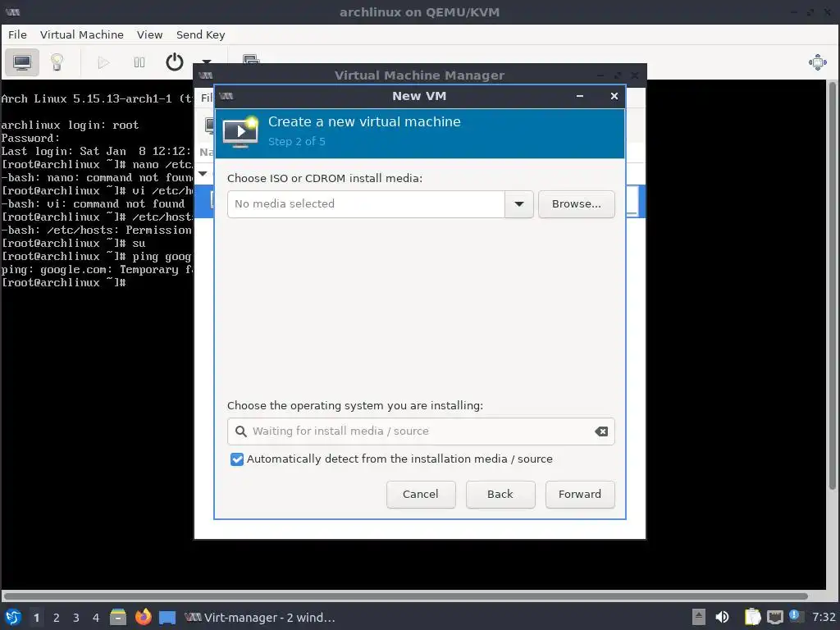The width and height of the screenshot is (840, 630).
Task: Minimize the New VM dialog
Action: click(580, 97)
